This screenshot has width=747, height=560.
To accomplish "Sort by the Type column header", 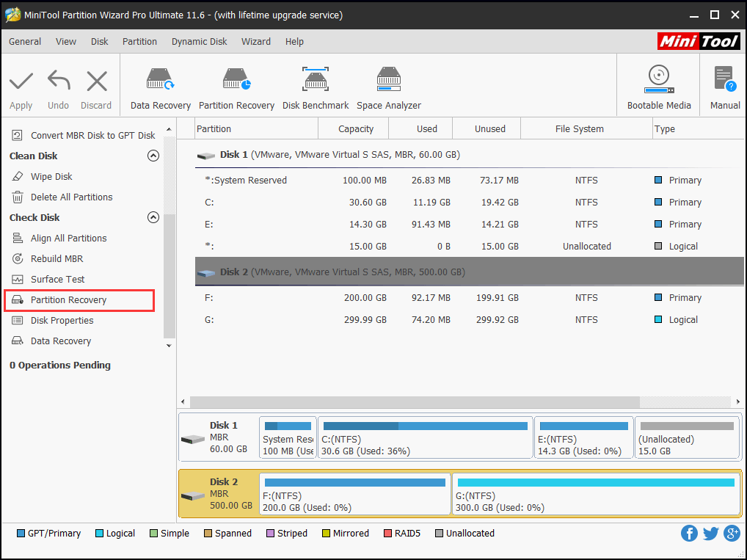I will point(698,128).
